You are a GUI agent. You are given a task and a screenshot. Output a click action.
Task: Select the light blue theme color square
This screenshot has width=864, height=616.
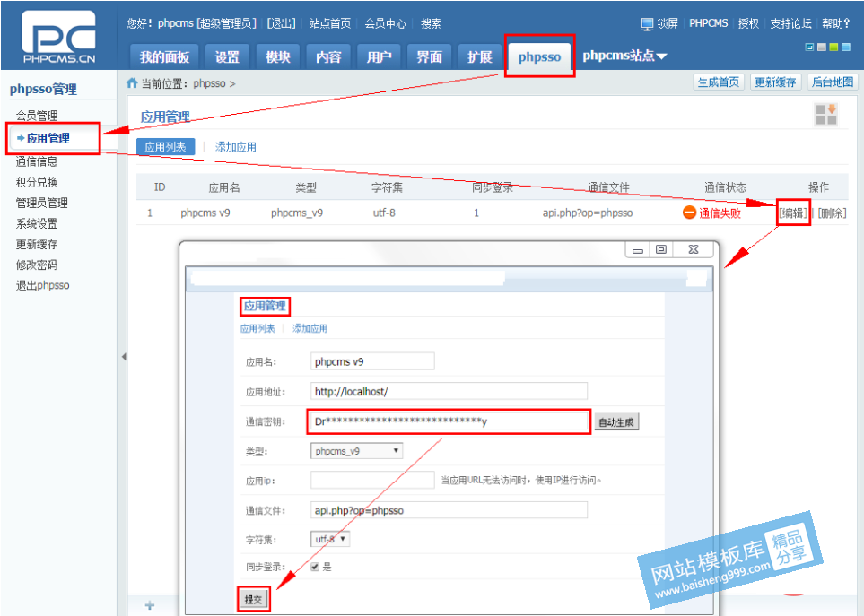[846, 48]
